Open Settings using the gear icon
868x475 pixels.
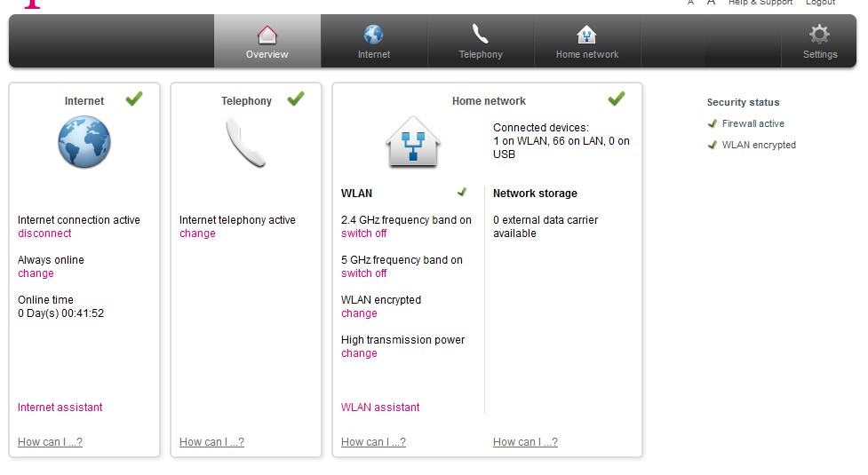tap(819, 35)
